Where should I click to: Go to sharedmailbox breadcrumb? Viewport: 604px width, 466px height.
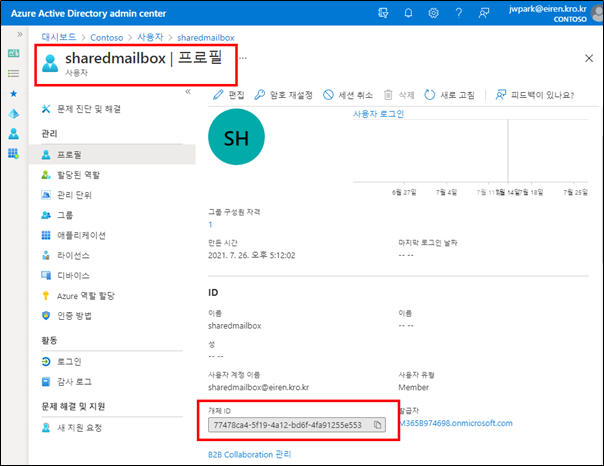(x=206, y=37)
